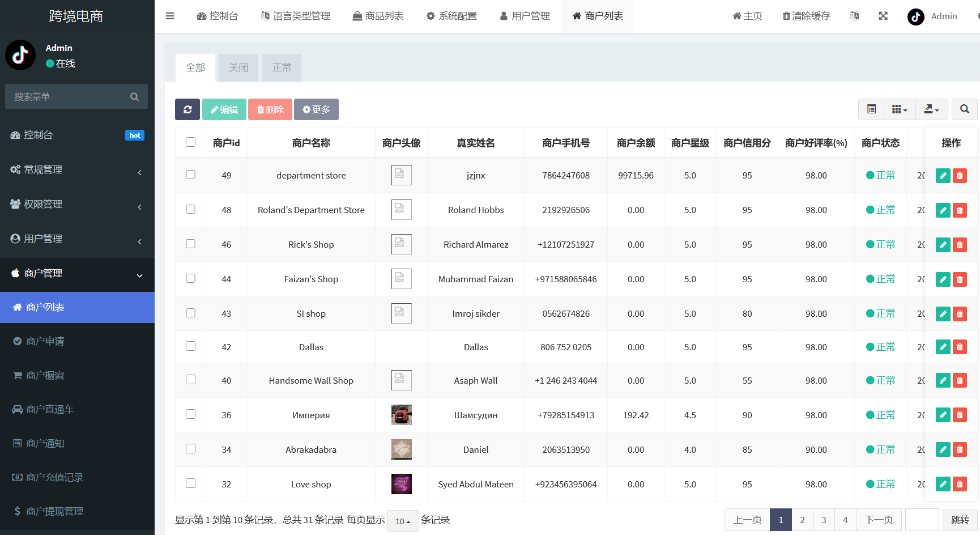This screenshot has height=535, width=980.
Task: Toggle the table card view icon
Action: [x=871, y=109]
